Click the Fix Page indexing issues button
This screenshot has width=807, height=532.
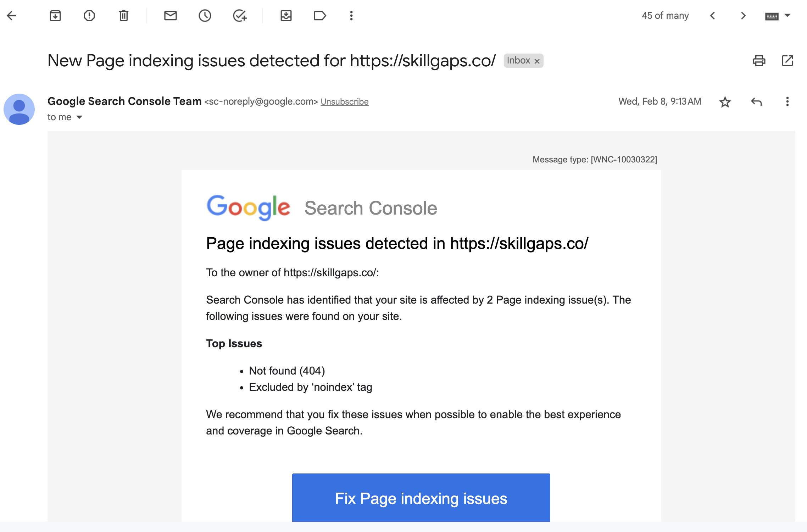(x=421, y=498)
